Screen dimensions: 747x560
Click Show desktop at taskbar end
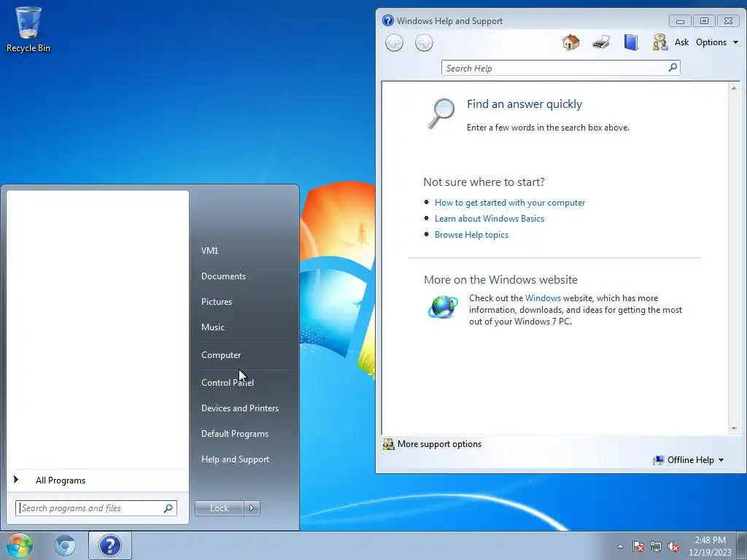click(x=742, y=545)
